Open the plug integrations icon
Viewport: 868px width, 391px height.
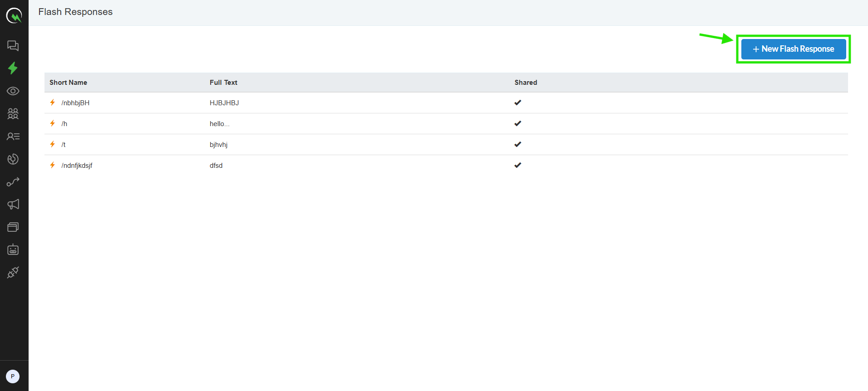coord(13,272)
